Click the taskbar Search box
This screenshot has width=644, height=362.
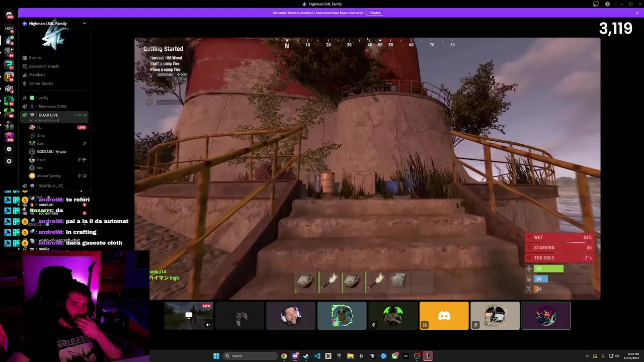click(x=250, y=356)
